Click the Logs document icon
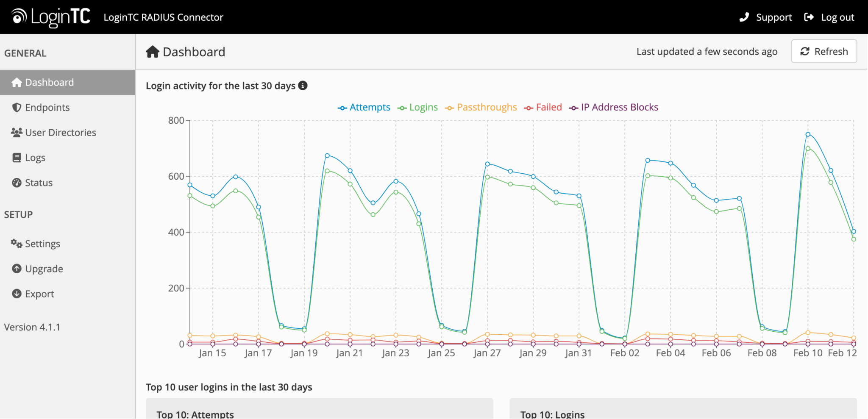868x419 pixels. pos(16,157)
